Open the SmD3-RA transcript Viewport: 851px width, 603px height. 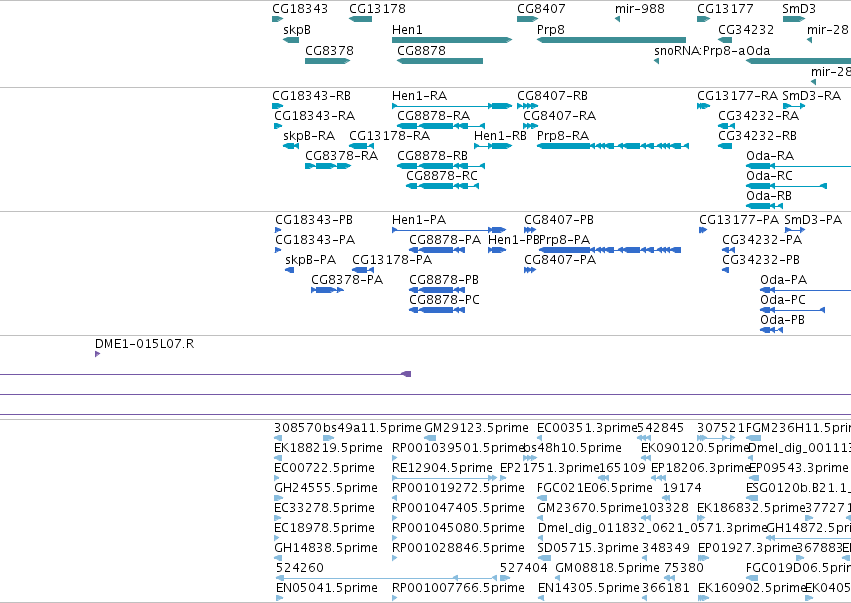click(793, 106)
